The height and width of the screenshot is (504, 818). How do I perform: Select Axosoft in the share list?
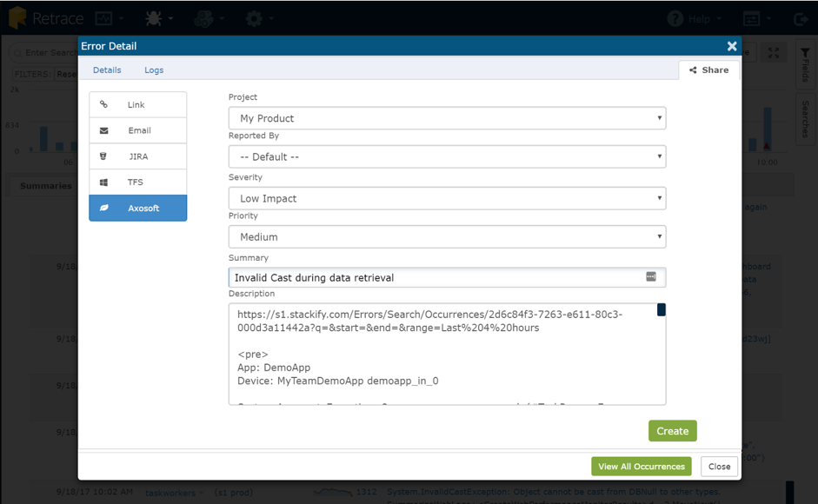pos(137,209)
